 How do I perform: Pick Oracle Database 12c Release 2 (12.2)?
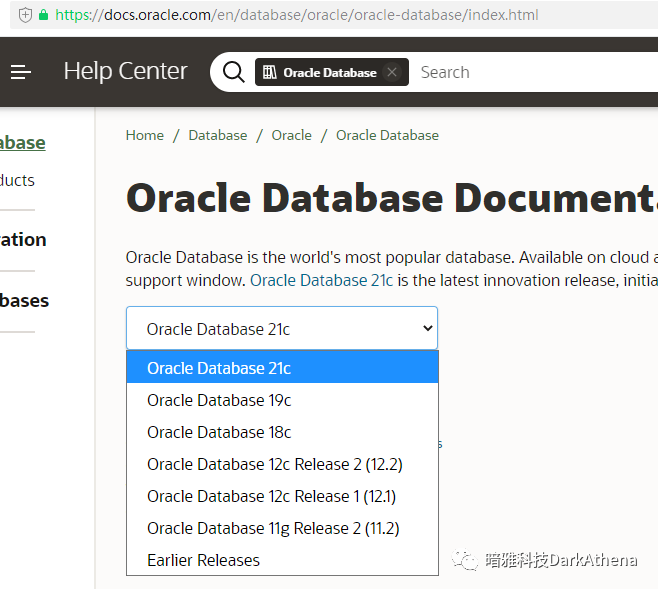(274, 464)
